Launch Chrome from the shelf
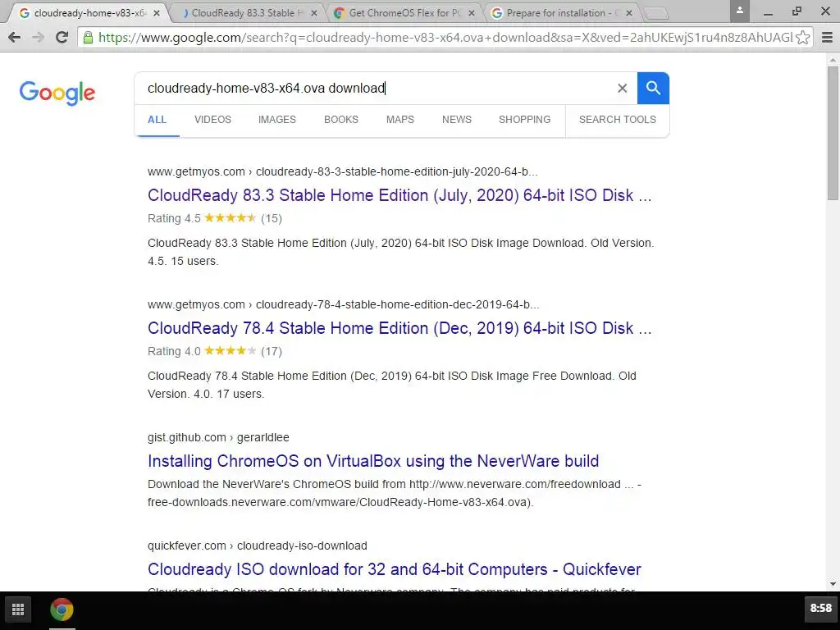Screen dimensions: 840x630 [x=62, y=609]
